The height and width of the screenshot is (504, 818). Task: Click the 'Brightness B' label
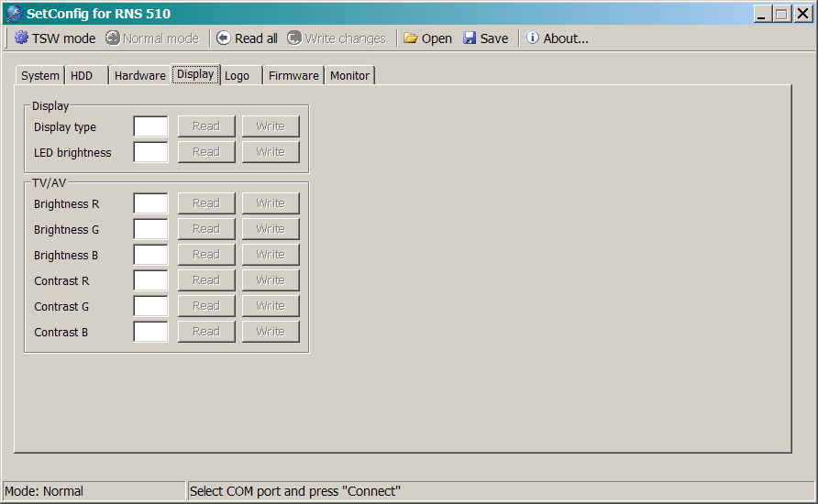pos(66,256)
